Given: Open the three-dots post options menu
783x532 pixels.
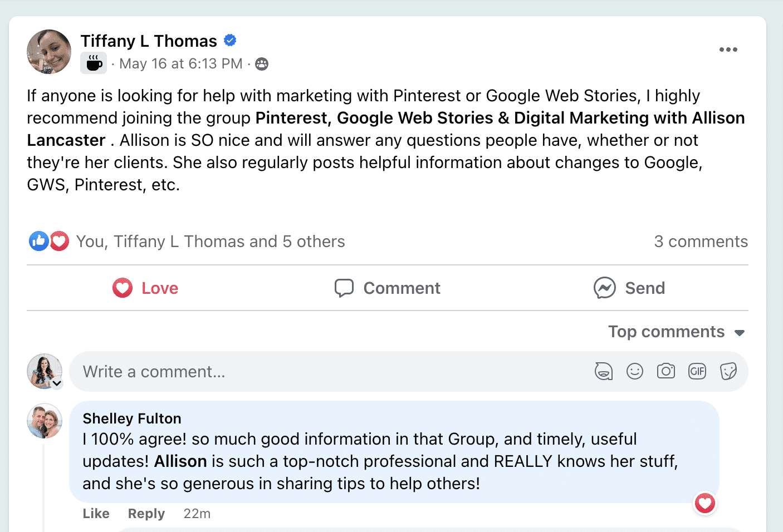Looking at the screenshot, I should [728, 50].
